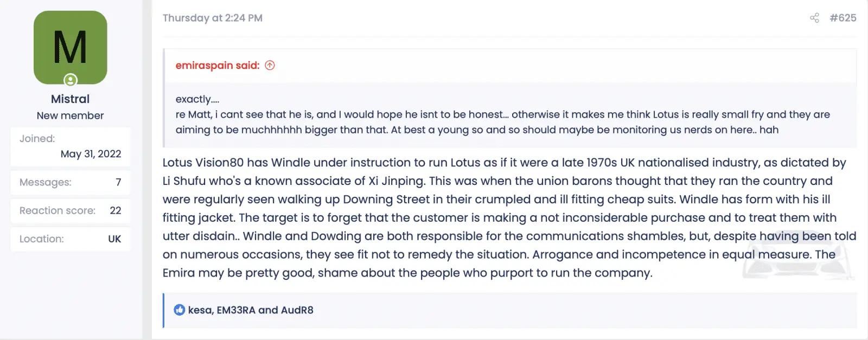This screenshot has width=868, height=340.
Task: Click the UK location value
Action: (x=114, y=239)
